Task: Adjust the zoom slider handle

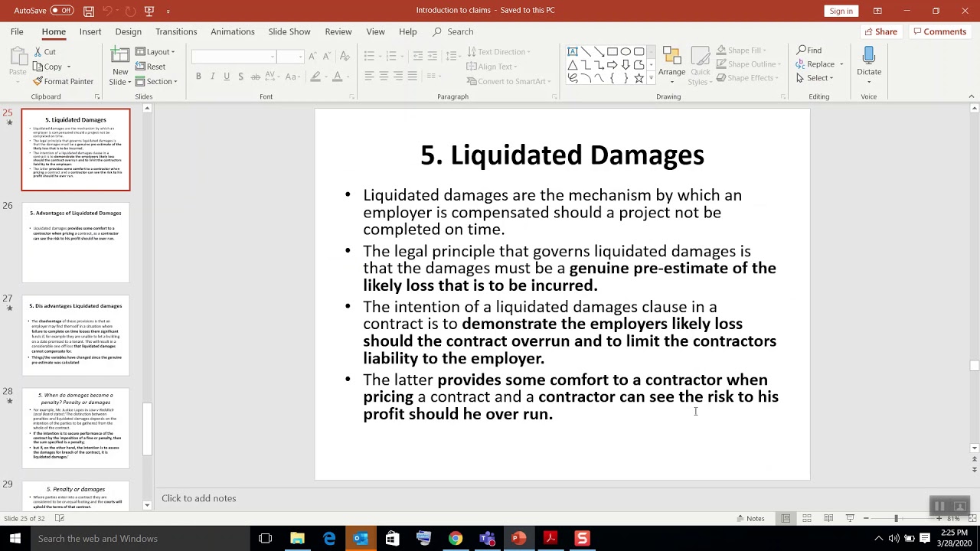Action: [x=896, y=518]
